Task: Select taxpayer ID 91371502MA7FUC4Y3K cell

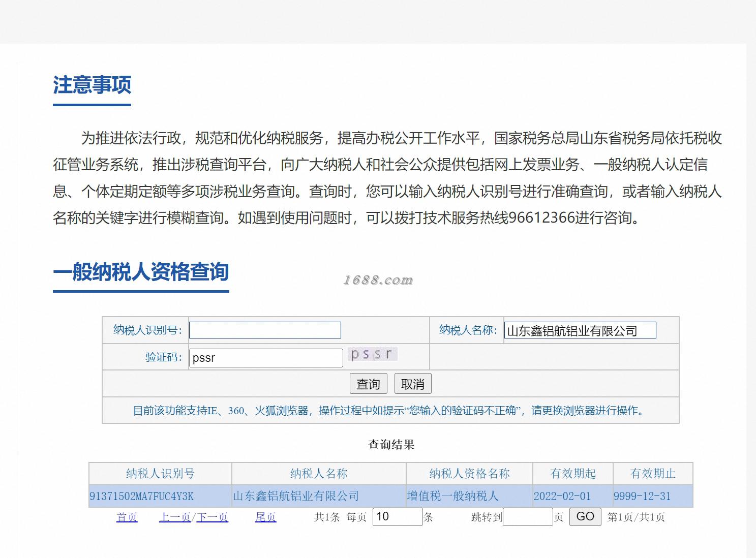Action: pos(160,496)
